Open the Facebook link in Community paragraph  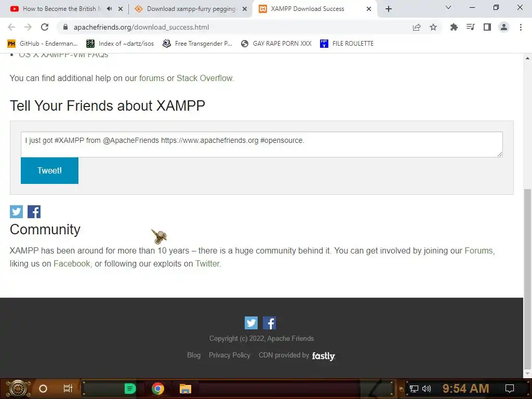72,263
